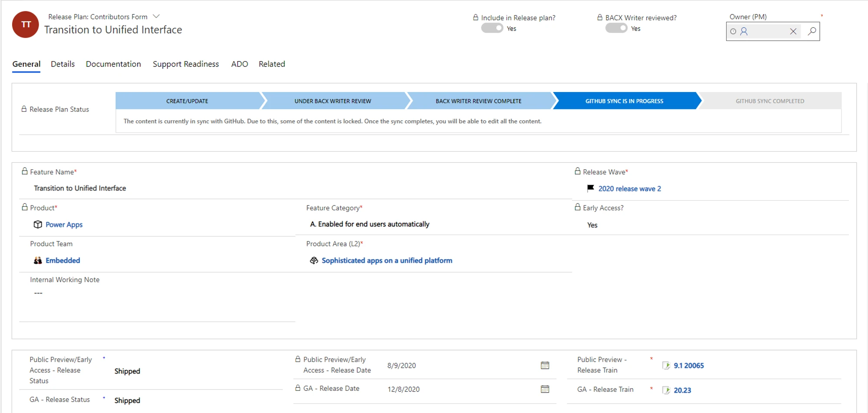This screenshot has height=413, width=868.
Task: Open the calendar picker for GA Release Date
Action: 545,389
